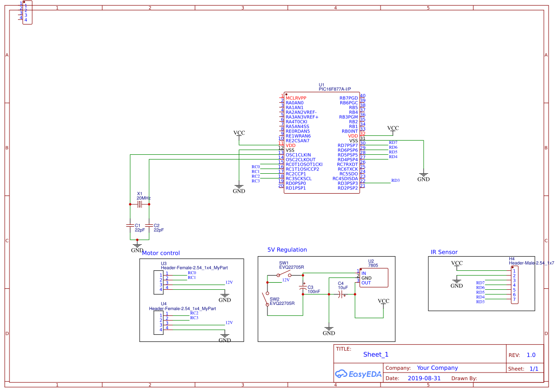Click the VCC symbol in 5V Regulation block
Screen dimensions: 559x392
[x=383, y=303]
